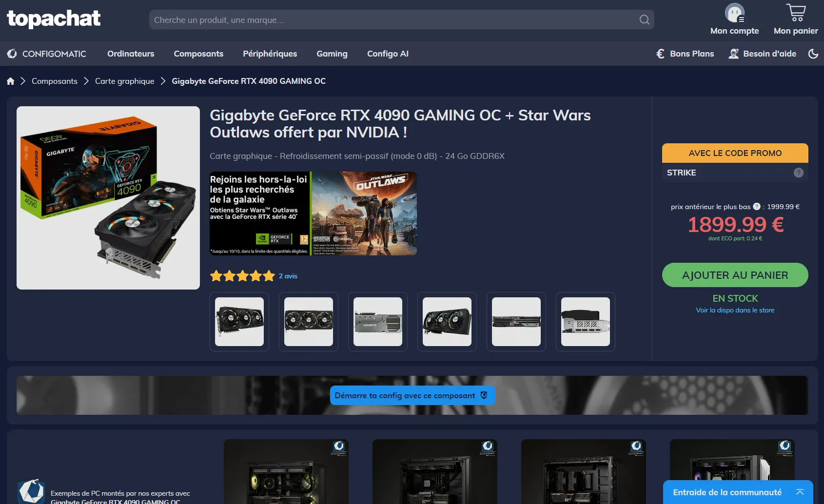This screenshot has height=504, width=824.
Task: Toggle dark mode moon icon
Action: (813, 54)
